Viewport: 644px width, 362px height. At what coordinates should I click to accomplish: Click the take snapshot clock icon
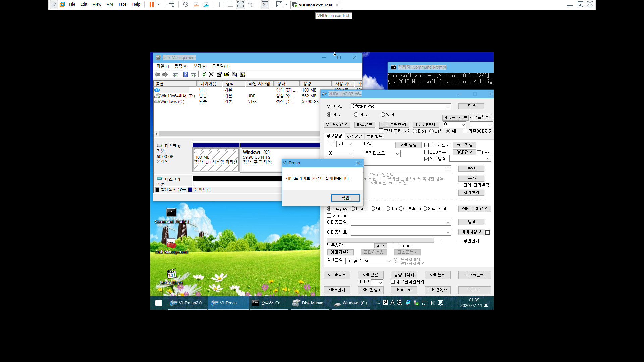coord(185,4)
